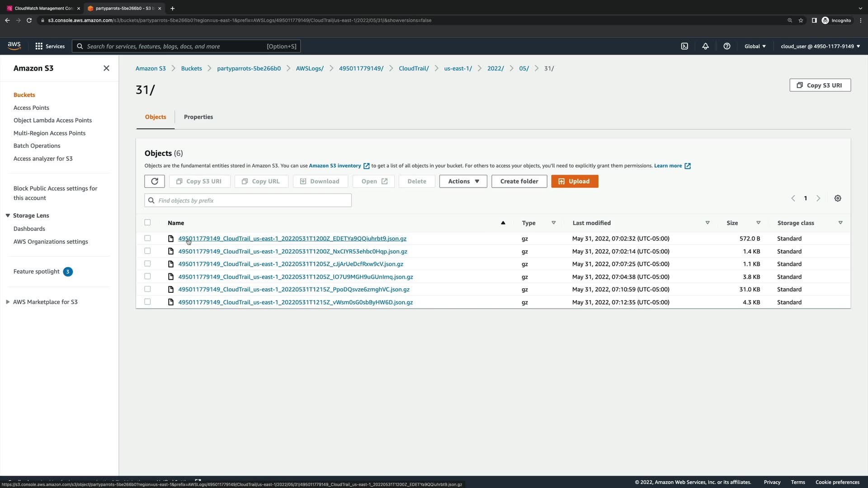Select all objects with header checkbox
Image resolution: width=868 pixels, height=488 pixels.
point(147,222)
